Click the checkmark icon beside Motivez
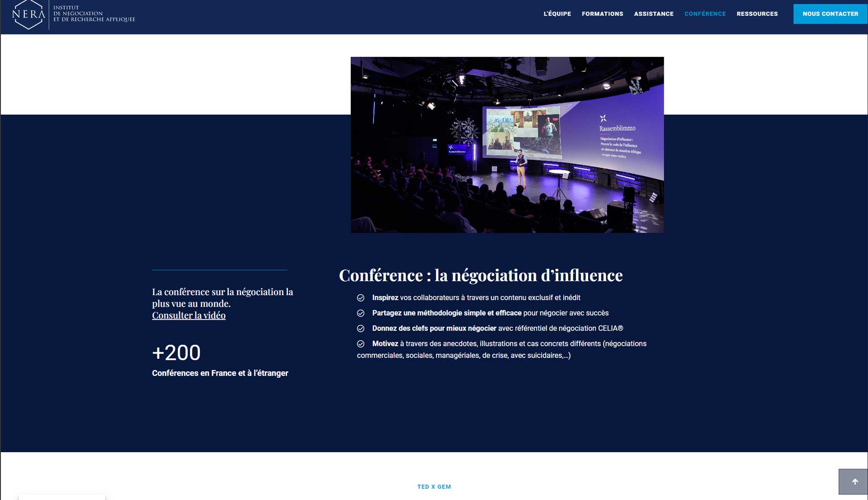 click(x=361, y=344)
